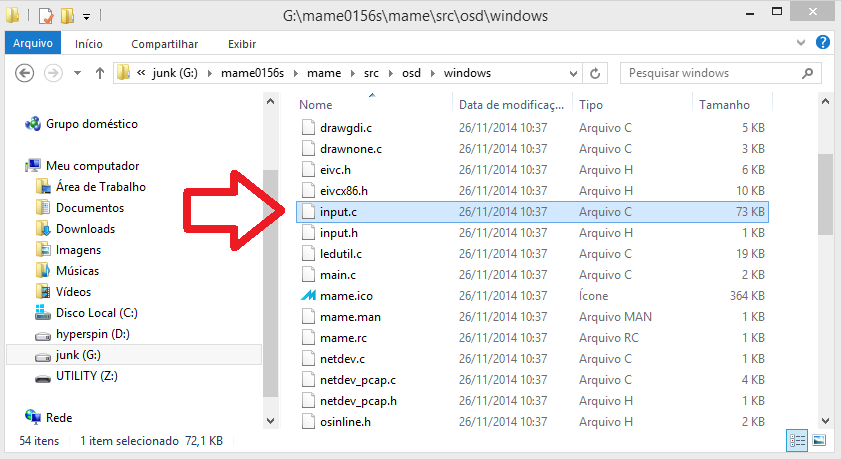Click the search magnifier icon
Screen dimensions: 841x459
pyautogui.click(x=807, y=73)
